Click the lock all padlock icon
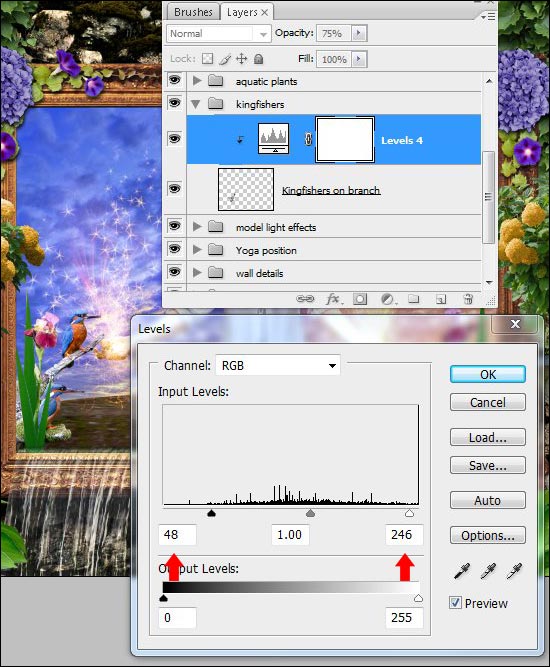This screenshot has width=550, height=667. pos(258,59)
